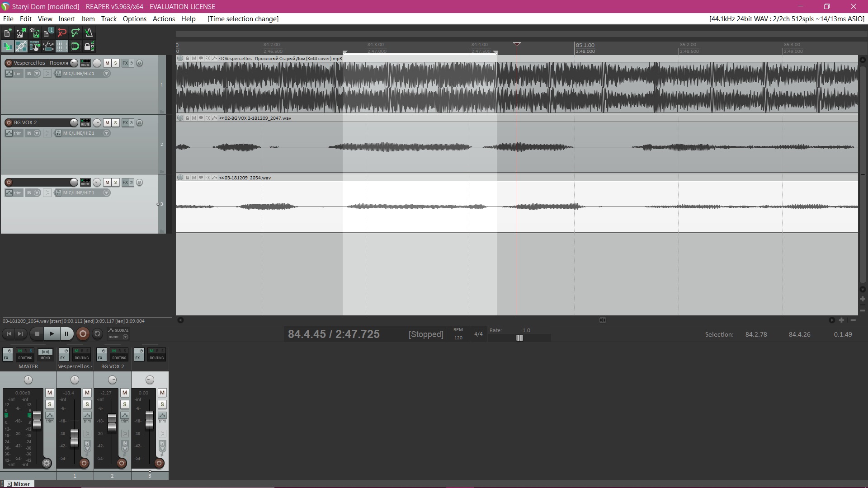Open MIC/LINE/HIZ 1 input dropdown on track 1
The width and height of the screenshot is (868, 488).
pos(107,74)
